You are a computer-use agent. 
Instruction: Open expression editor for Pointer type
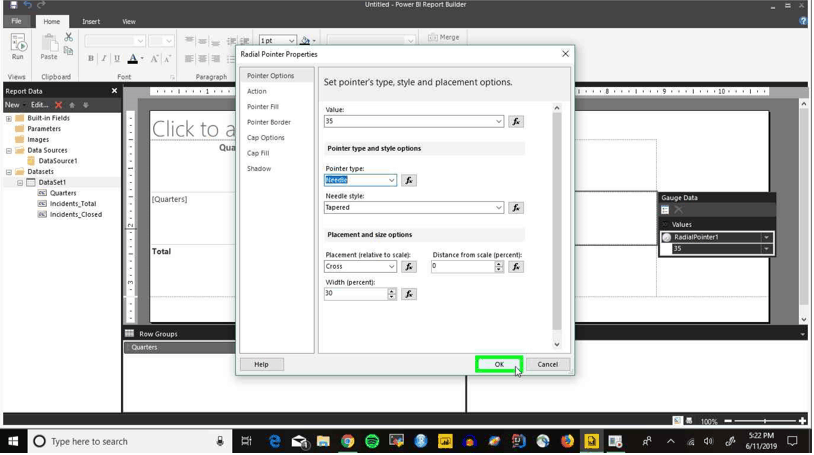point(409,180)
